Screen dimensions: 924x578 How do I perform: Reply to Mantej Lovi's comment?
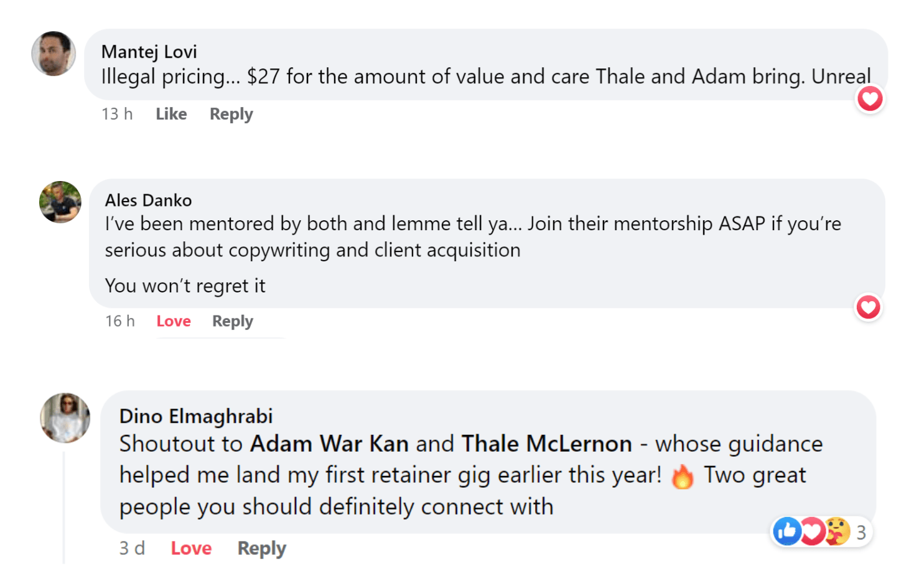point(231,114)
